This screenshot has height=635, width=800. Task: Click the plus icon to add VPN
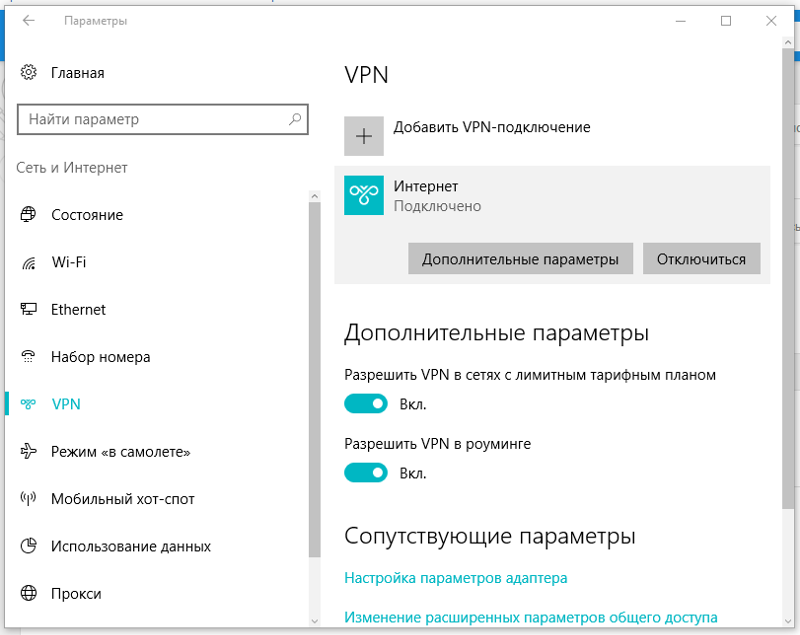coord(364,136)
